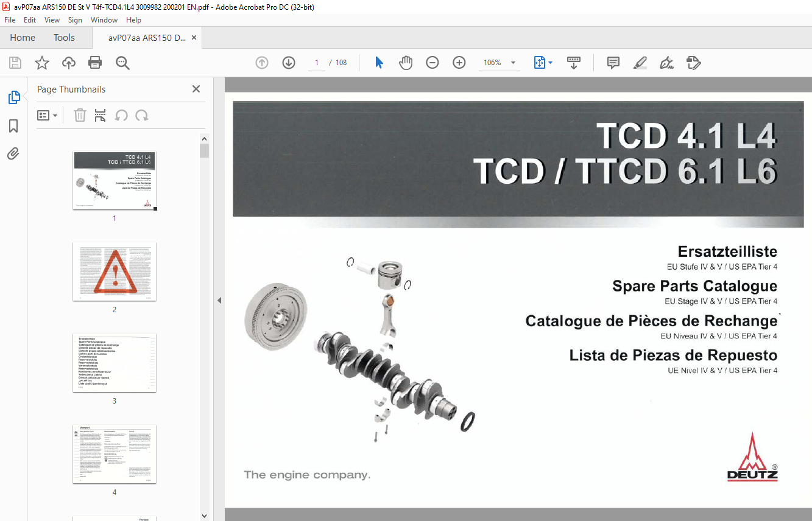Viewport: 812px width, 521px height.
Task: Open the File menu
Action: click(10, 20)
